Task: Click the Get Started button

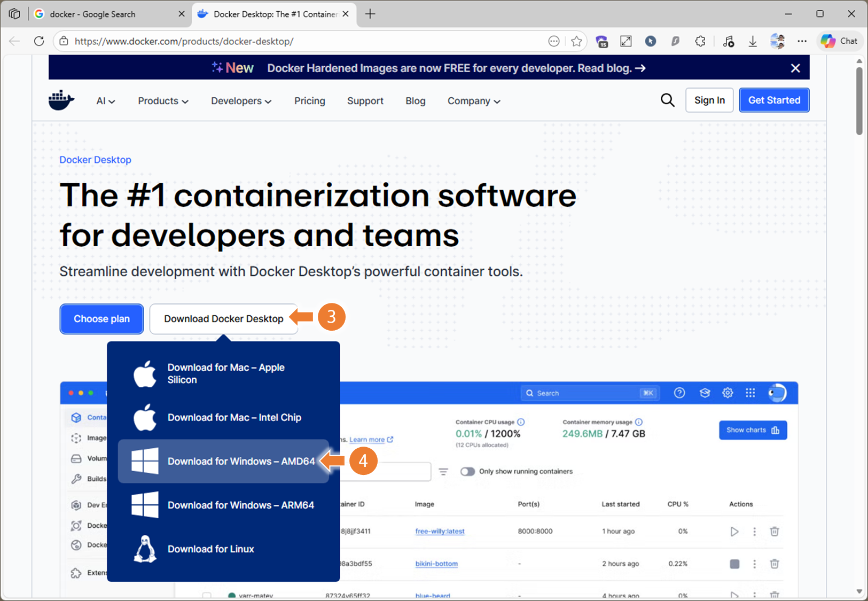Action: point(774,100)
